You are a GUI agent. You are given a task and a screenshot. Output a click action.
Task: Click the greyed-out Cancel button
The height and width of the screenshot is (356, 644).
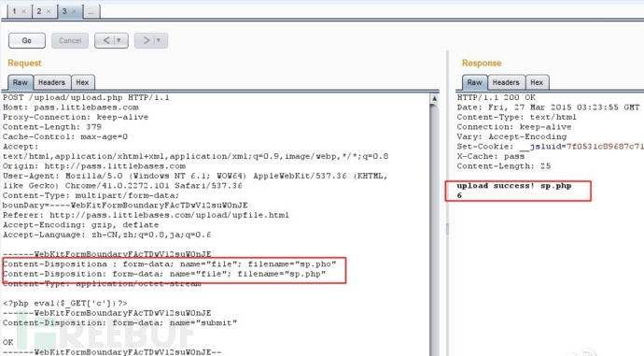[70, 41]
